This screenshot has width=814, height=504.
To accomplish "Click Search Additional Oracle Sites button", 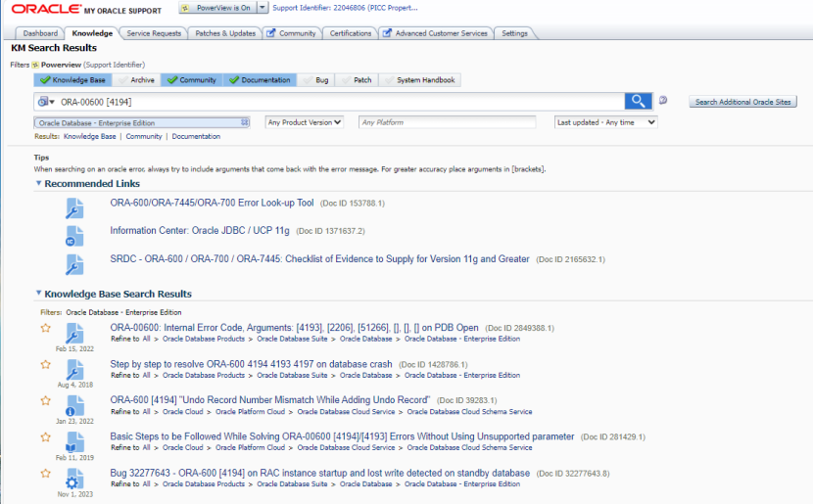I will point(742,102).
